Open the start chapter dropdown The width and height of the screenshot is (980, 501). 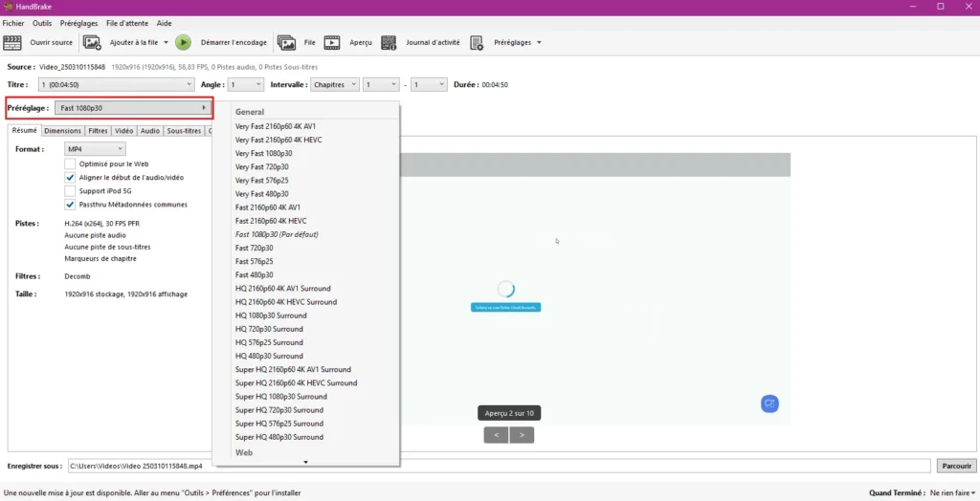pyautogui.click(x=381, y=84)
